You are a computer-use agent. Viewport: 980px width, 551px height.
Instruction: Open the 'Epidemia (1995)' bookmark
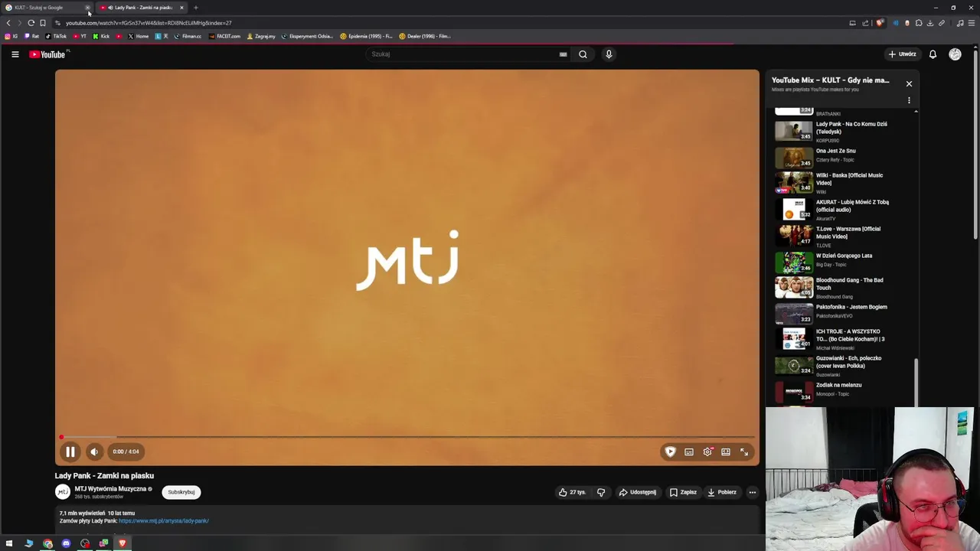point(366,36)
